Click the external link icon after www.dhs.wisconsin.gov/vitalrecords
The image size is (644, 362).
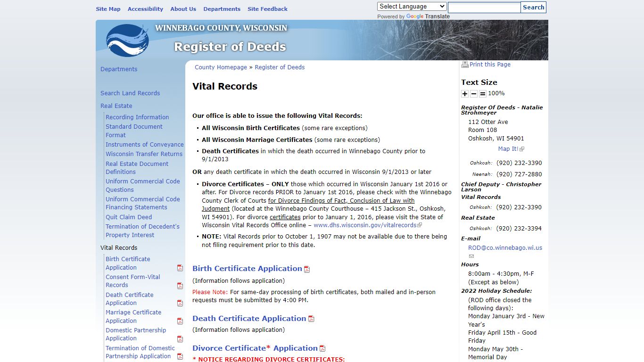tap(420, 225)
